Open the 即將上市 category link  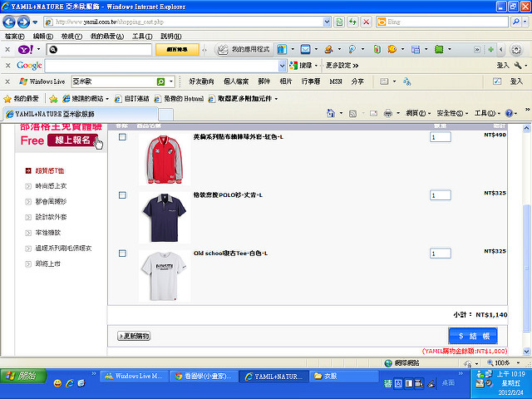(48, 264)
